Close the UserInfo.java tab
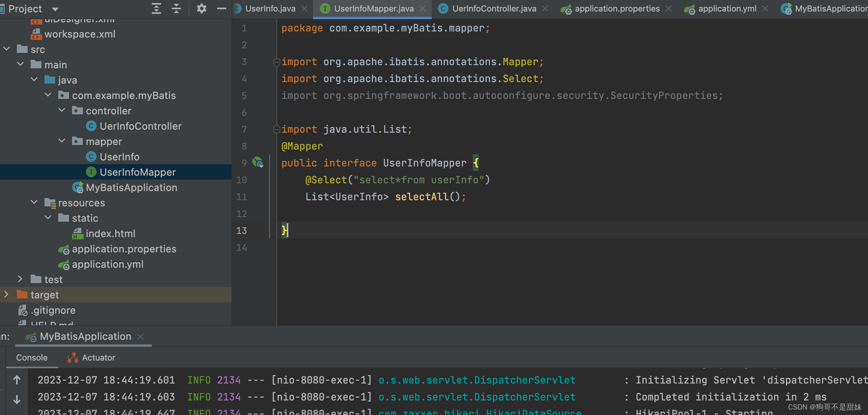The image size is (868, 415). click(x=305, y=8)
